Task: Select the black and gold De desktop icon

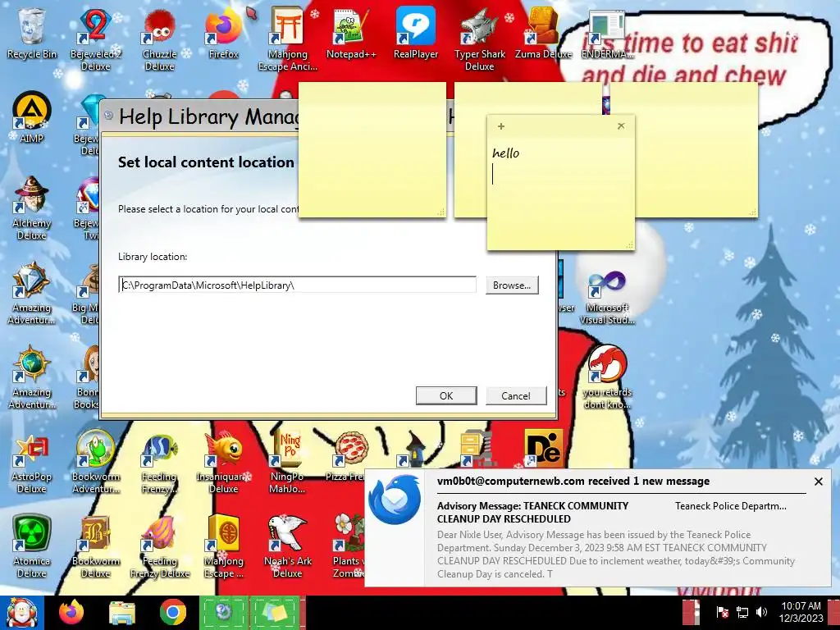Action: 543,448
